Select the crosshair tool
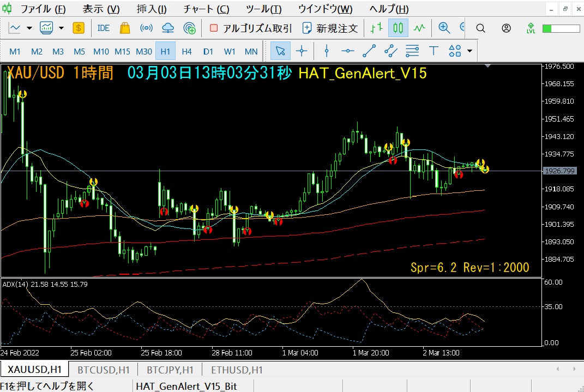The height and width of the screenshot is (392, 584). [x=302, y=51]
